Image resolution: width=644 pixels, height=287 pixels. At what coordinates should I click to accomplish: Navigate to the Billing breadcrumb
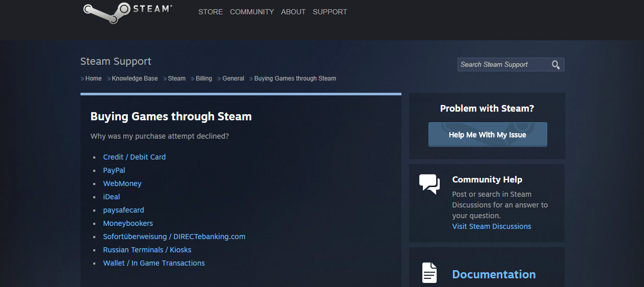(x=204, y=79)
